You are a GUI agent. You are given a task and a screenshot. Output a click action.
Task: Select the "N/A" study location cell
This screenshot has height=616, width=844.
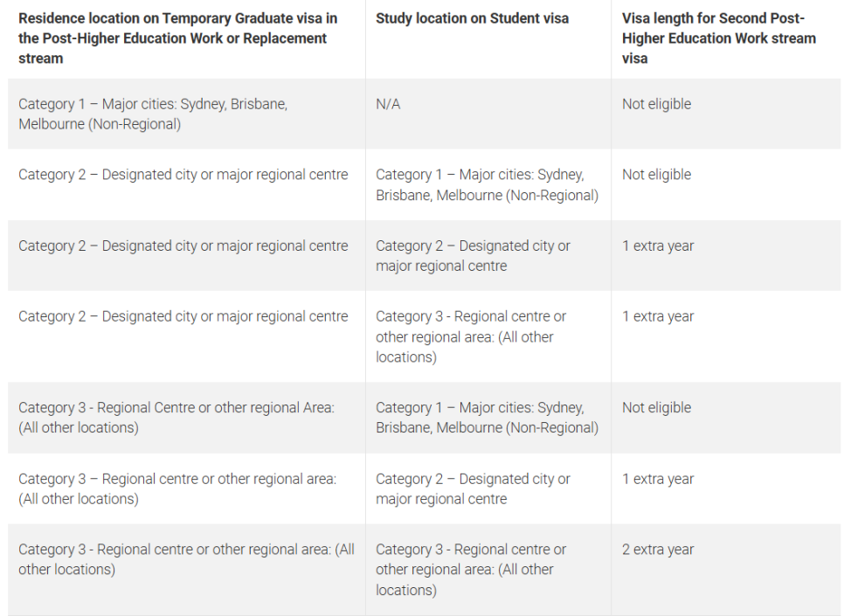pos(388,104)
